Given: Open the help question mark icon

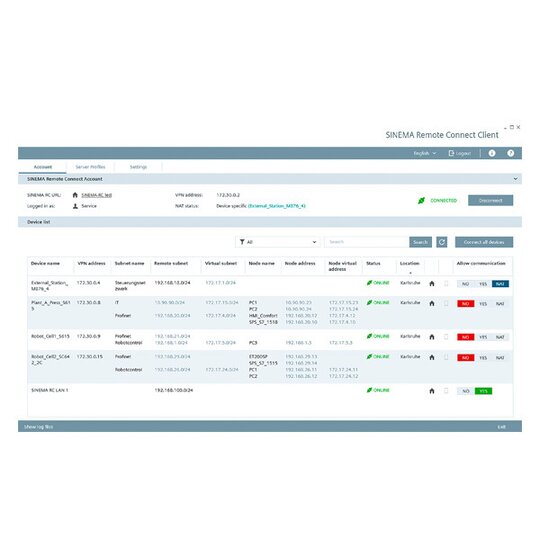Looking at the screenshot, I should (x=510, y=153).
